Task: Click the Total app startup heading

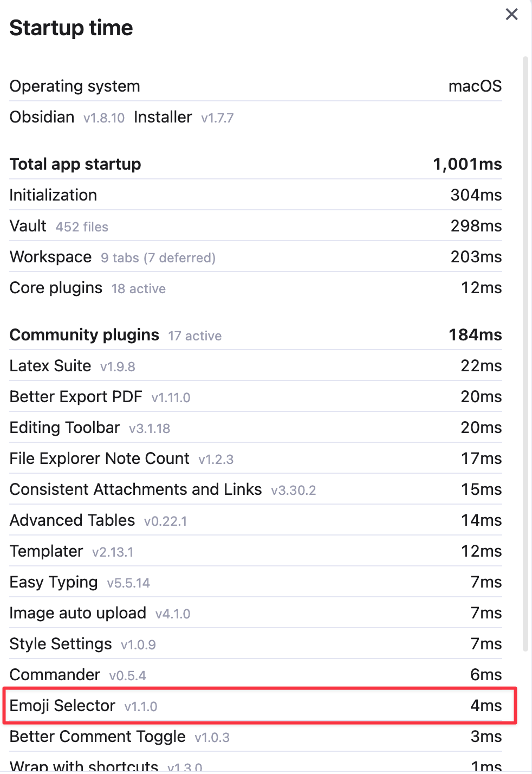Action: tap(75, 164)
